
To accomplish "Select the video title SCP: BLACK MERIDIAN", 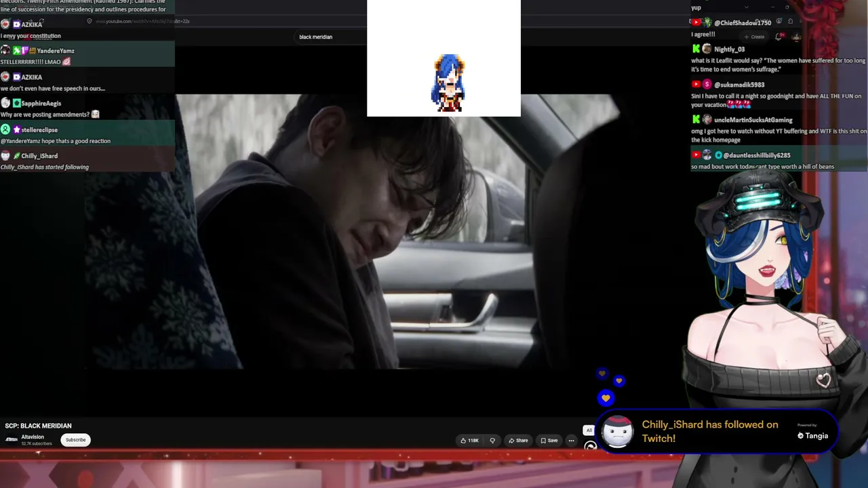I will tap(38, 426).
